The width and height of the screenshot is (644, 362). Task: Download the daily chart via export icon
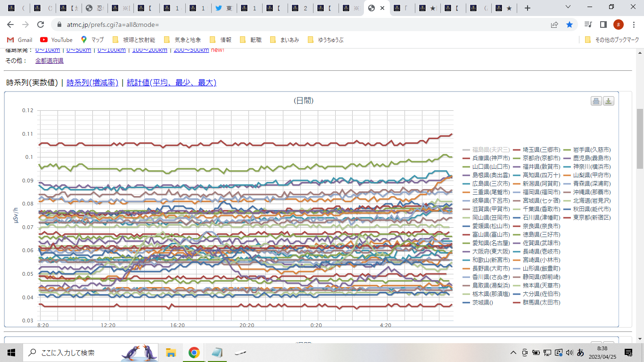click(x=609, y=101)
